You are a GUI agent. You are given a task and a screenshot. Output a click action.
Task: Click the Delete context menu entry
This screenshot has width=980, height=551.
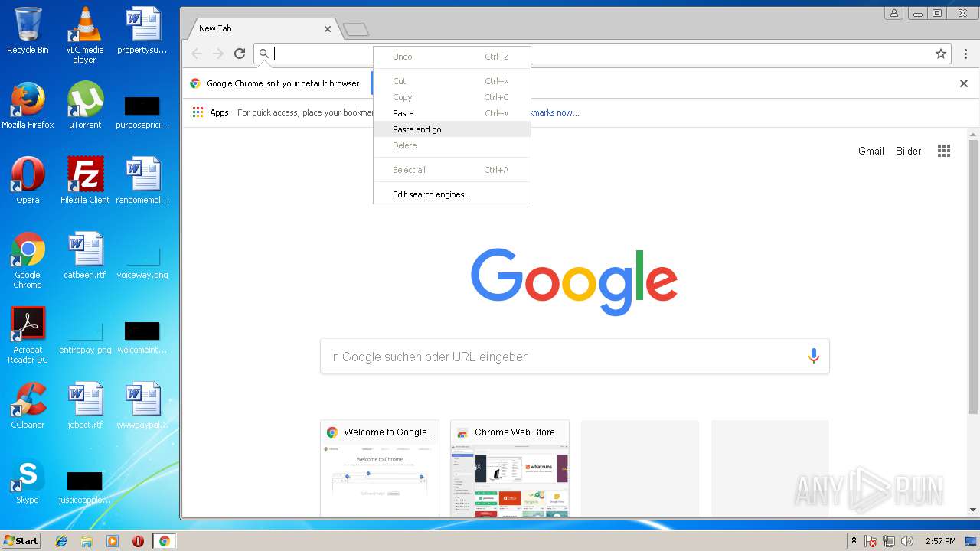452,145
